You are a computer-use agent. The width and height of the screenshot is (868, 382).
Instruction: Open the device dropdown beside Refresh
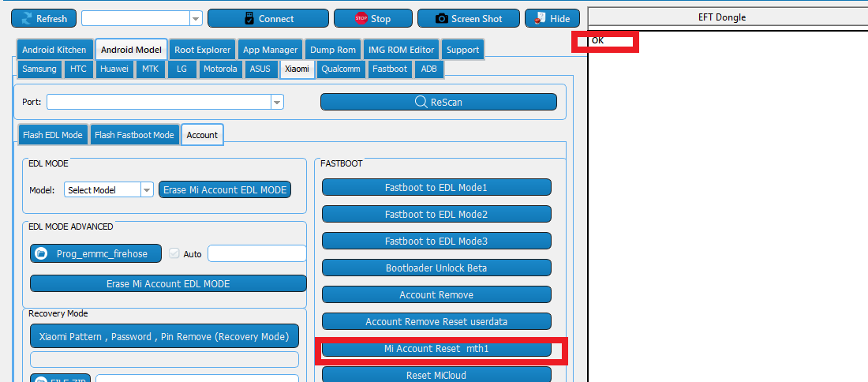coord(196,18)
